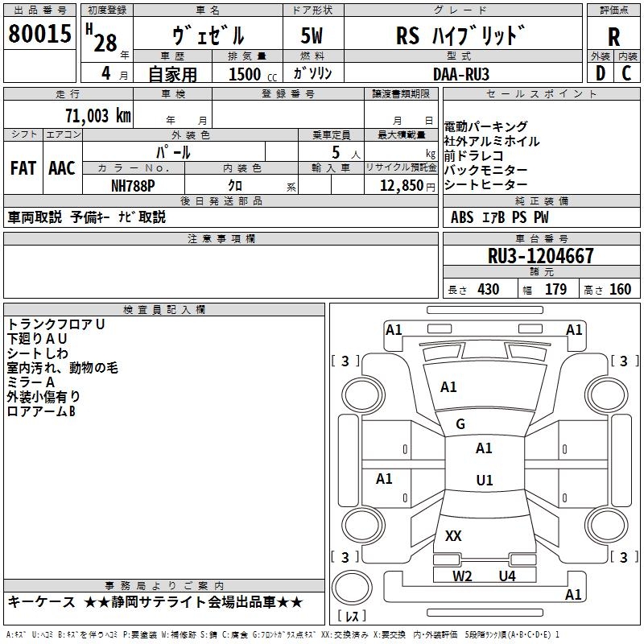Image resolution: width=644 pixels, height=644 pixels.
Task: Click the rear-left wheel on diagram
Action: [363, 525]
